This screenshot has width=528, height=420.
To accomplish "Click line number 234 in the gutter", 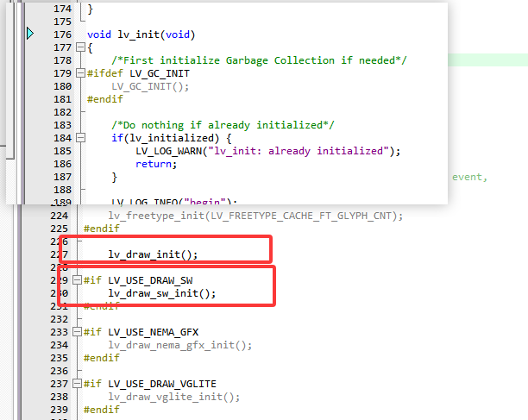I will 60,345.
